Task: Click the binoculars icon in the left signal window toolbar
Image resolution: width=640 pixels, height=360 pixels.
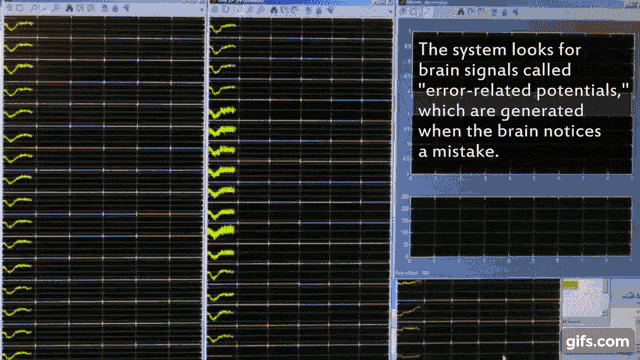Action: 69,8
